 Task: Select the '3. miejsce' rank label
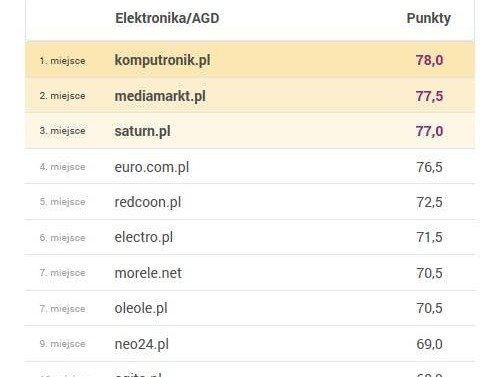coord(62,131)
